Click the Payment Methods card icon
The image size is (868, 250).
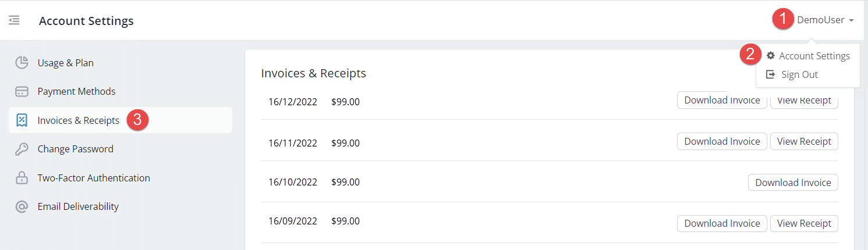22,91
